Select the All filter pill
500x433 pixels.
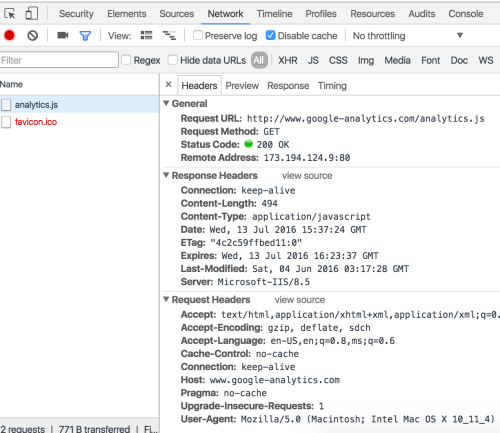click(259, 60)
